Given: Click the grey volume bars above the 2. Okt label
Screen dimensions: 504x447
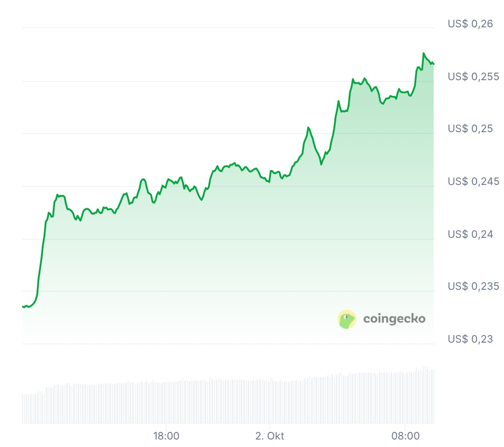Looking at the screenshot, I should click(x=270, y=401).
